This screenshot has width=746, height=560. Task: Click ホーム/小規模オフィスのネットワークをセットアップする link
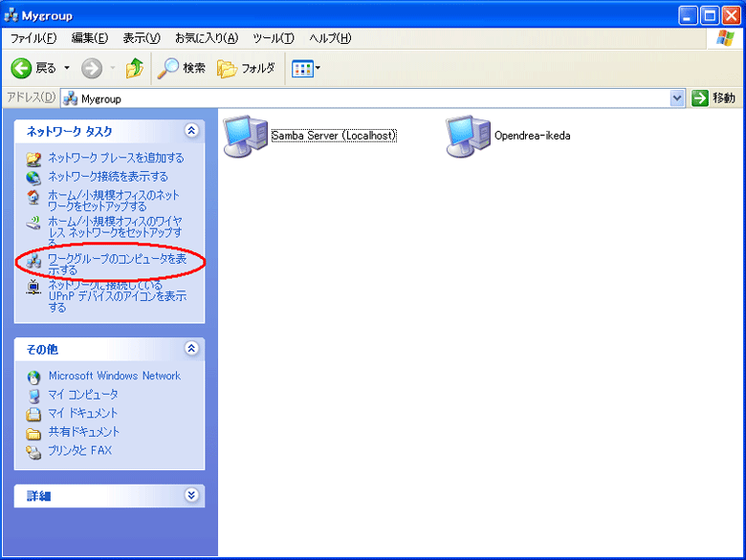coord(114,201)
